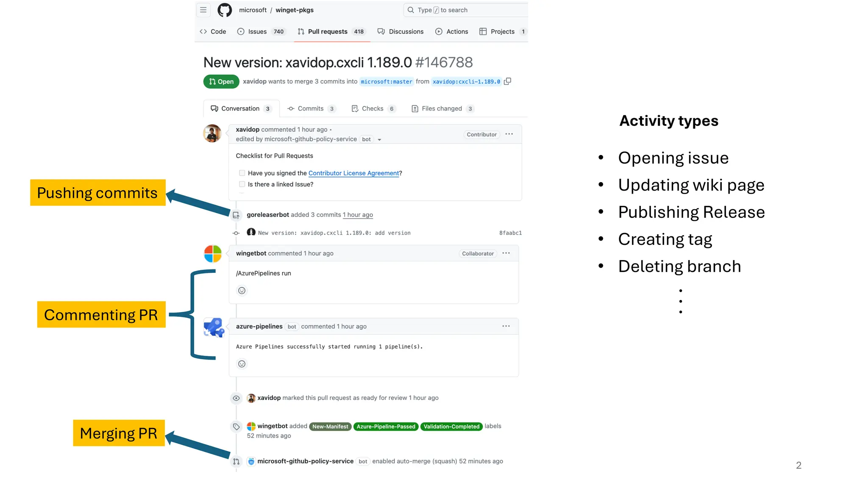868x488 pixels.
Task: Open the hamburger navigation menu
Action: 203,10
